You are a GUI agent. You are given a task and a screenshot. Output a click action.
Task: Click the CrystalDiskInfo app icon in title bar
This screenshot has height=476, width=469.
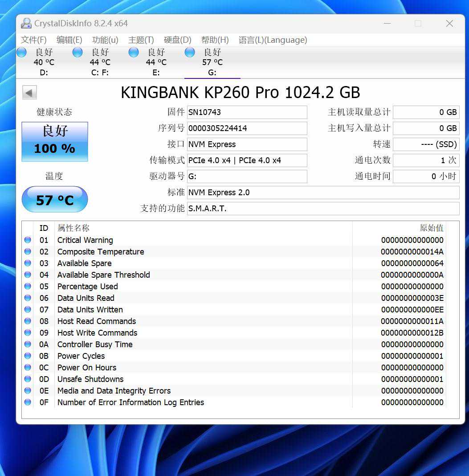pos(26,24)
